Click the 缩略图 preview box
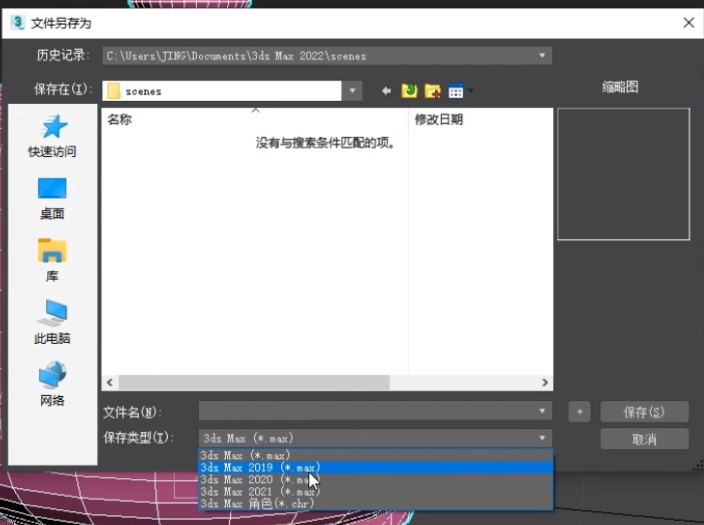The image size is (704, 525). (x=623, y=174)
